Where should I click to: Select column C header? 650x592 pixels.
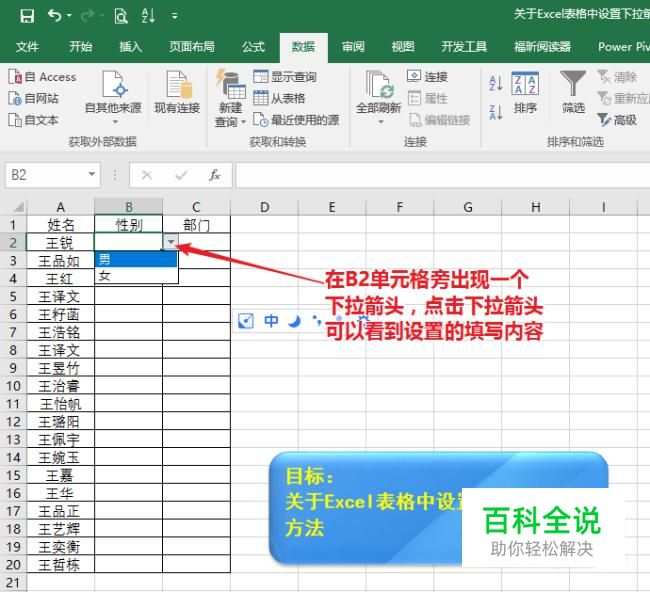point(196,207)
